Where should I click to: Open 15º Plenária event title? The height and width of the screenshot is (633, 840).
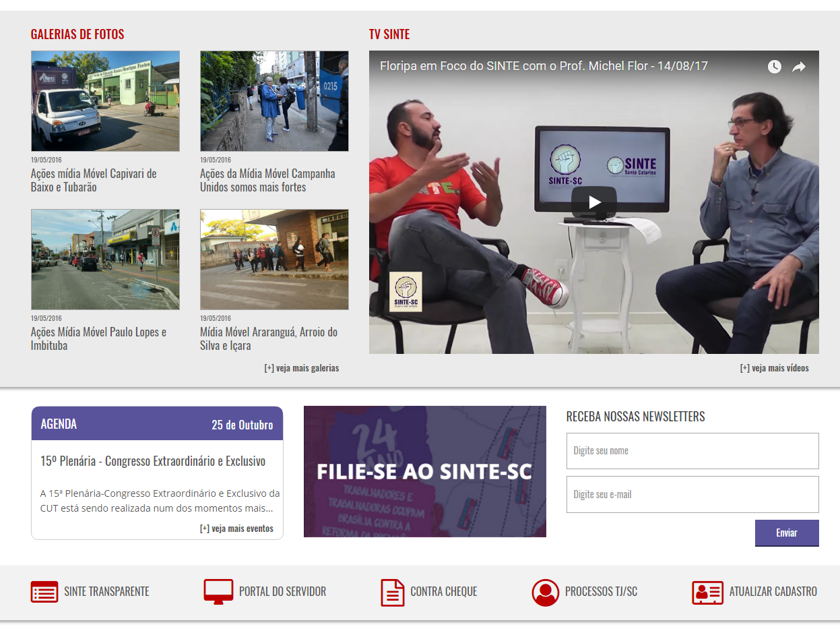[153, 462]
